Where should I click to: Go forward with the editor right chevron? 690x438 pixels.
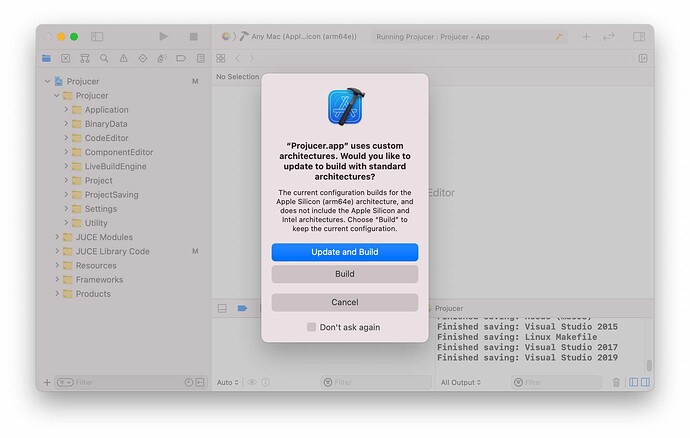click(252, 58)
